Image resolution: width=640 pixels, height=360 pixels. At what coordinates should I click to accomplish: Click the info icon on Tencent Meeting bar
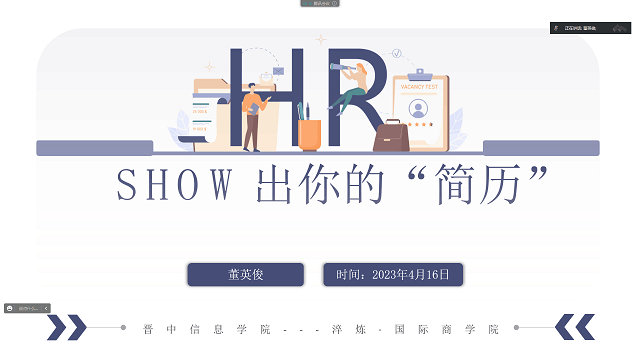click(334, 3)
